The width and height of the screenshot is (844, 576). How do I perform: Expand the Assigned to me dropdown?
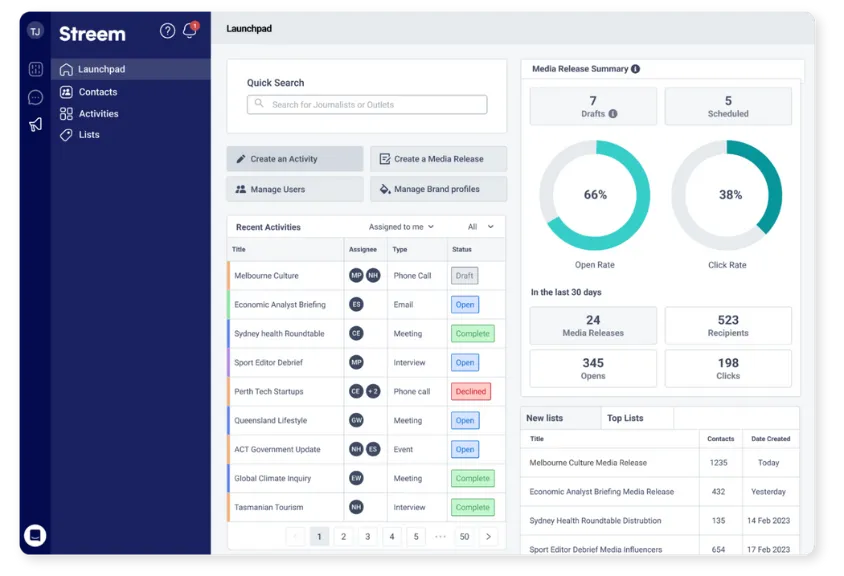[x=401, y=227]
